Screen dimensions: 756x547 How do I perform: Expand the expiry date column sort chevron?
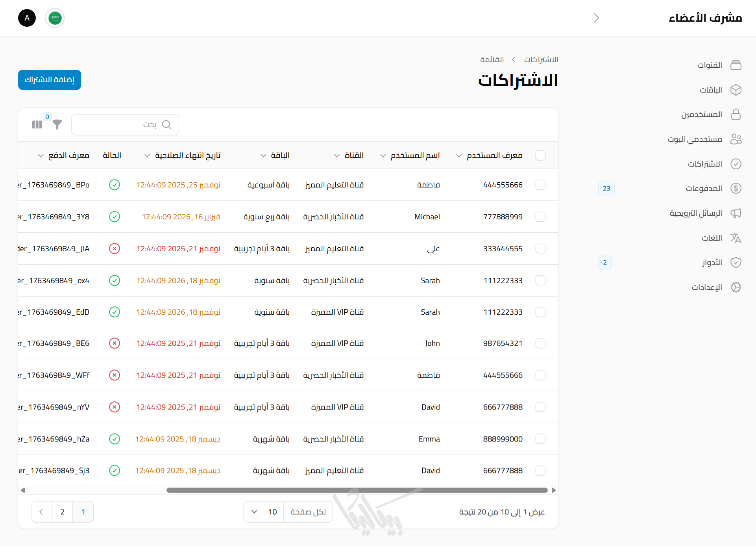tap(147, 156)
